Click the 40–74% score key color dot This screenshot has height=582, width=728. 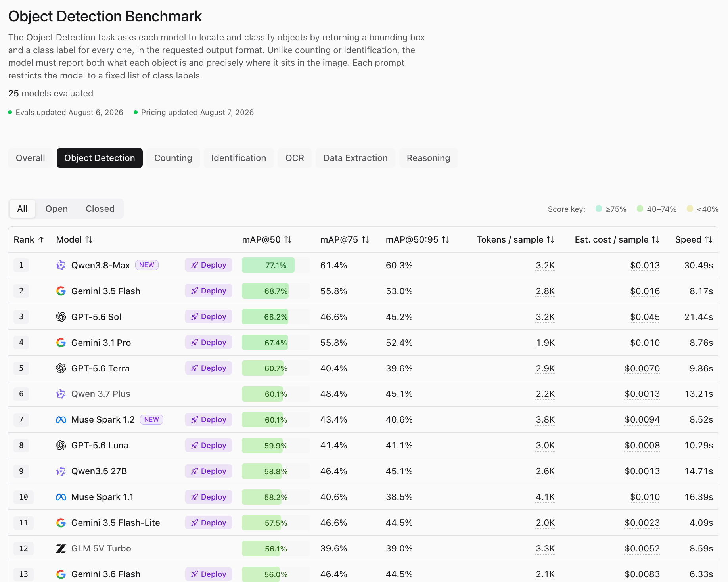(x=640, y=209)
